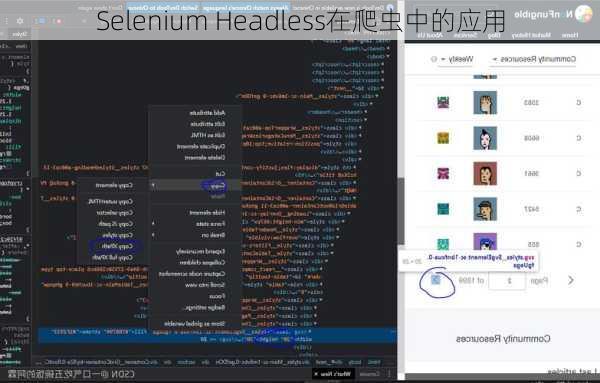Open DevTools settings gear icon
This screenshot has height=383, width=600.
pos(20,21)
